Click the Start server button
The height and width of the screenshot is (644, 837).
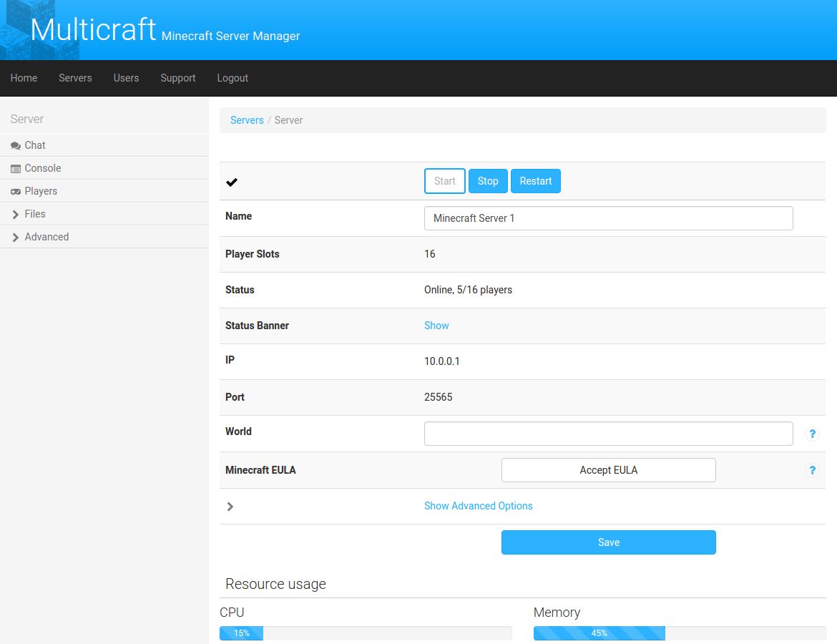(445, 181)
